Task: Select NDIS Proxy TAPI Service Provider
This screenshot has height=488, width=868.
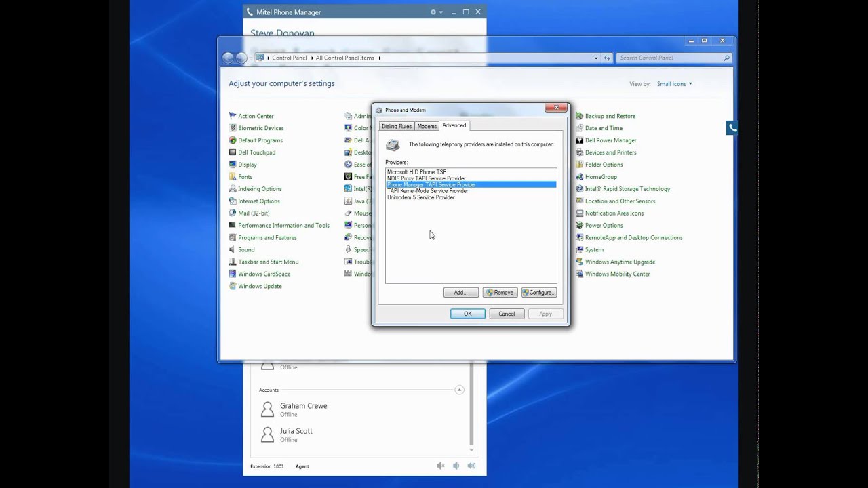Action: [x=471, y=178]
